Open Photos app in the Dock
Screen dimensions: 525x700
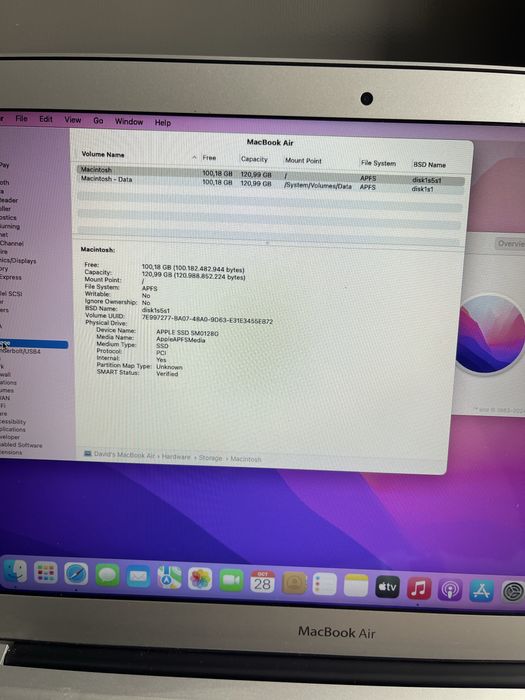coord(200,579)
